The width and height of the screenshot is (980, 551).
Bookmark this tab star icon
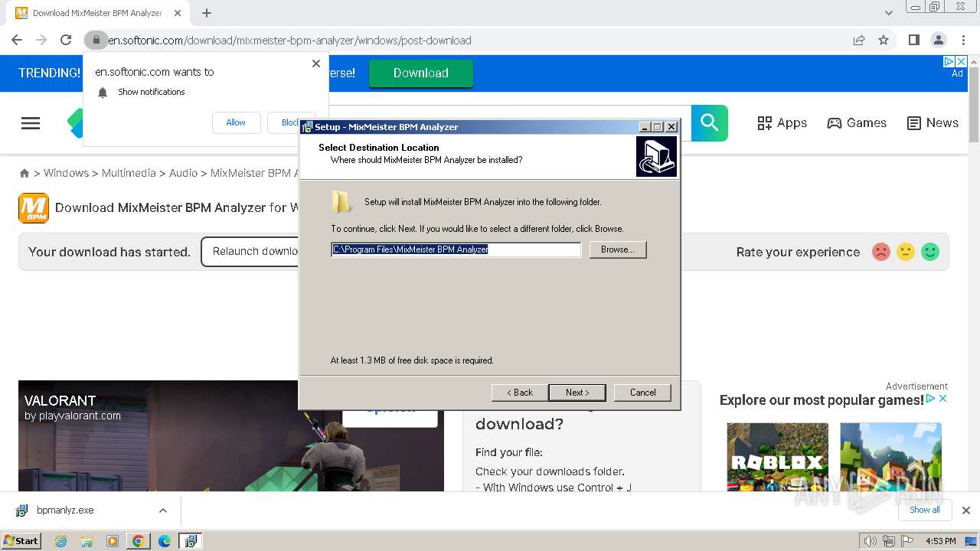(884, 40)
